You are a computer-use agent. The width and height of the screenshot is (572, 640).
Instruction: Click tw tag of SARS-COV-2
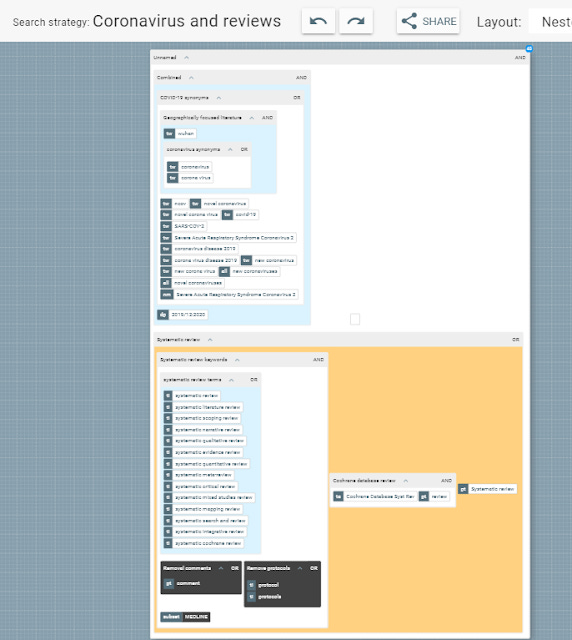[x=166, y=226]
